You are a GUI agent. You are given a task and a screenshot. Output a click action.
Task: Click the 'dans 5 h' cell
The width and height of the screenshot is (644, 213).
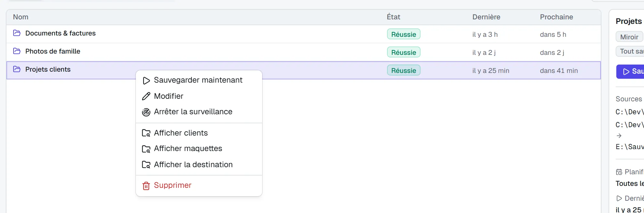pos(553,35)
